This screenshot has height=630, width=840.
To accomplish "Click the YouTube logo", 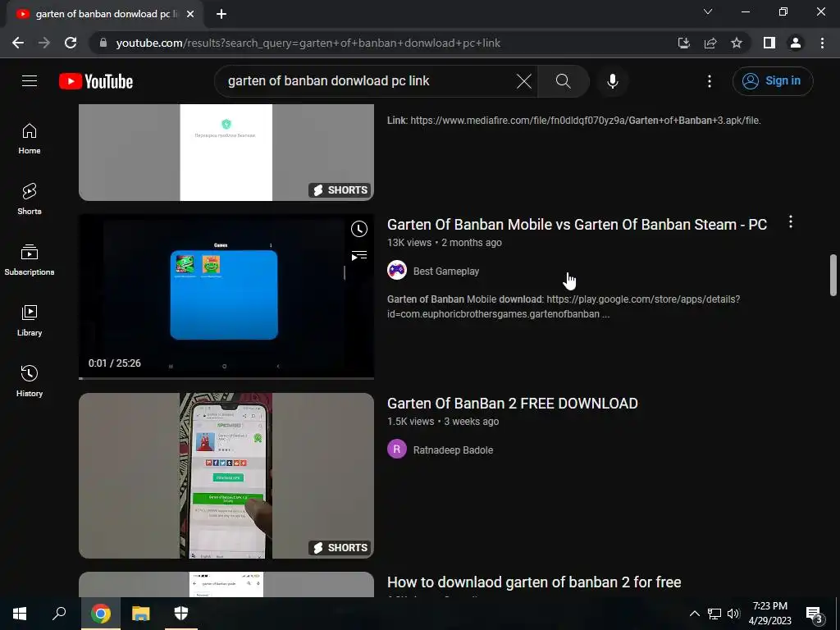I will (96, 81).
